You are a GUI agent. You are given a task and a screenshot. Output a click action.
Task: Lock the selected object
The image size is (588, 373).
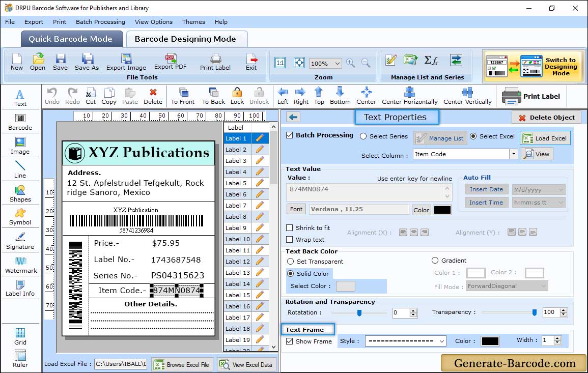tap(237, 96)
